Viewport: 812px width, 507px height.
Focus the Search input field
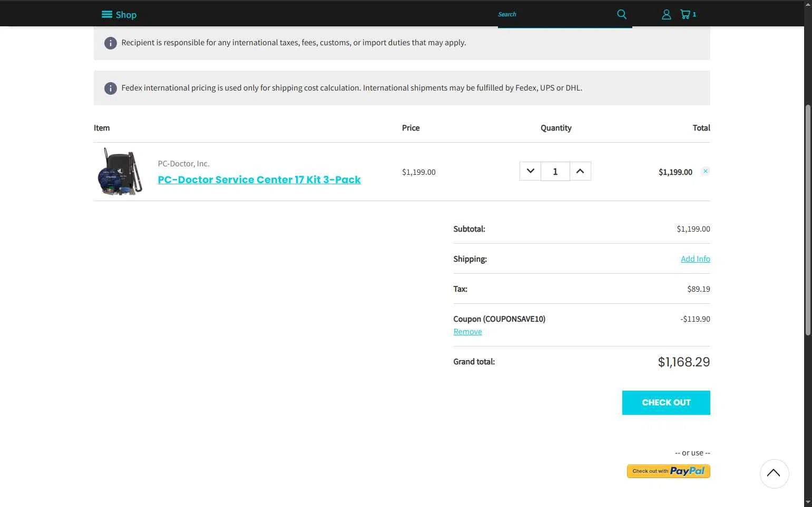click(x=556, y=14)
